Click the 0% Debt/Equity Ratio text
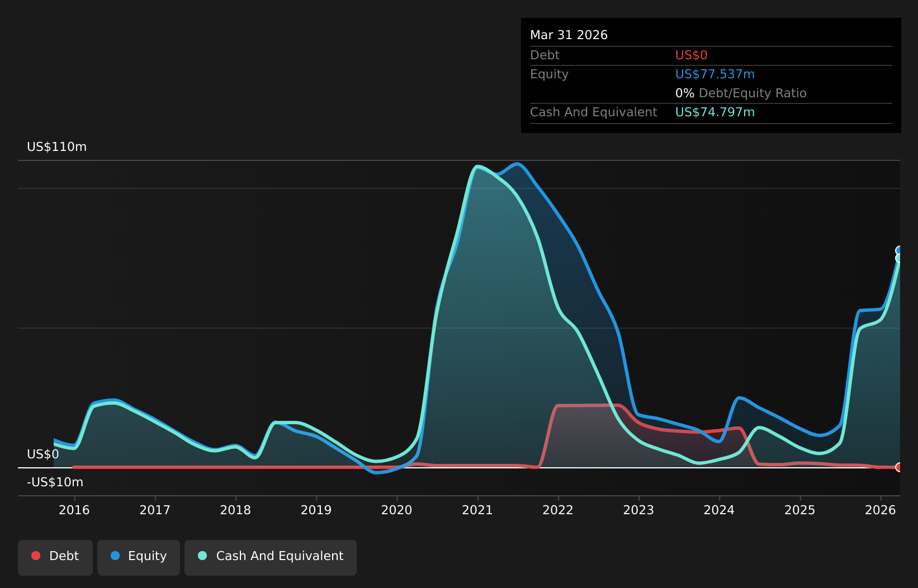 click(741, 93)
